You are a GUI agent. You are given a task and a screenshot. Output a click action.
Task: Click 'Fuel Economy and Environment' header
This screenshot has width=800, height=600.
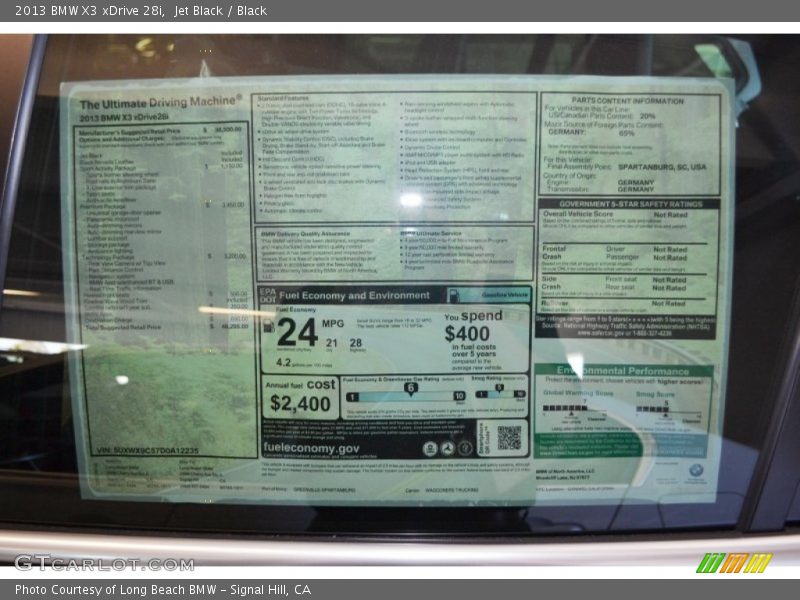354,295
